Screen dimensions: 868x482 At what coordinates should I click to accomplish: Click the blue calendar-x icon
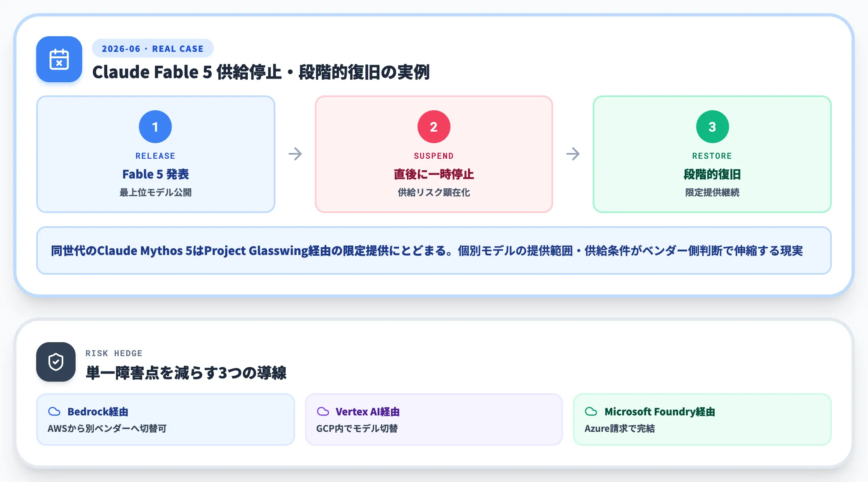pyautogui.click(x=59, y=59)
